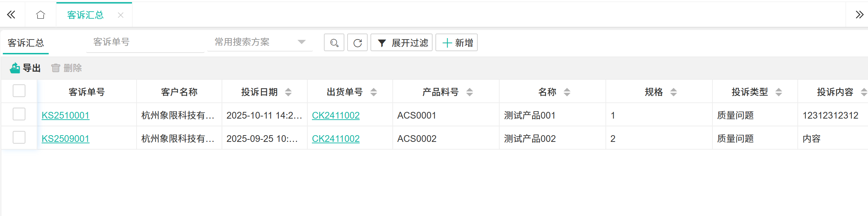Click the 删除 trash icon
Screen dimensions: 868x216
(x=55, y=68)
